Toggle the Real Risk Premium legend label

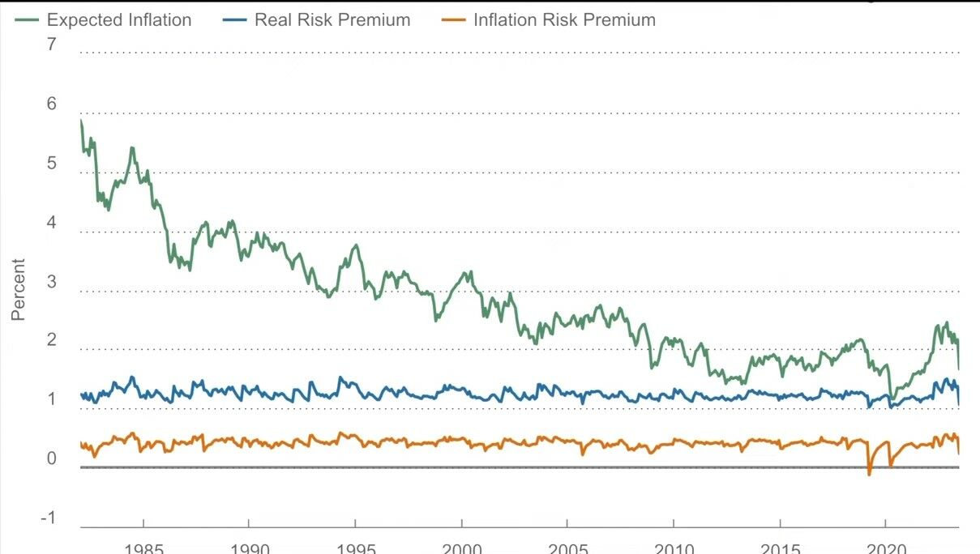(332, 20)
